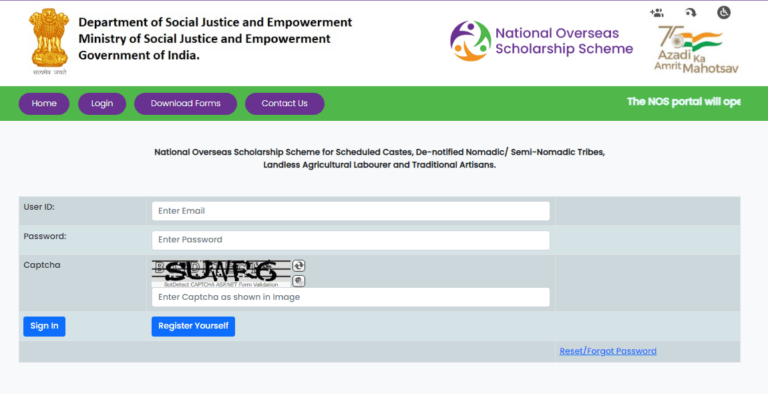Click the add-users icon at top right

coord(656,13)
